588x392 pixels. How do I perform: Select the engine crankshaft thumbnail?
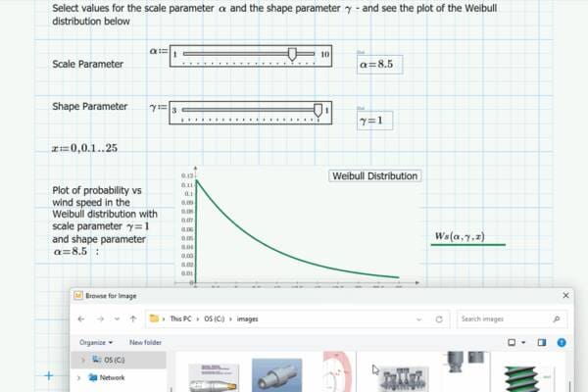(404, 379)
